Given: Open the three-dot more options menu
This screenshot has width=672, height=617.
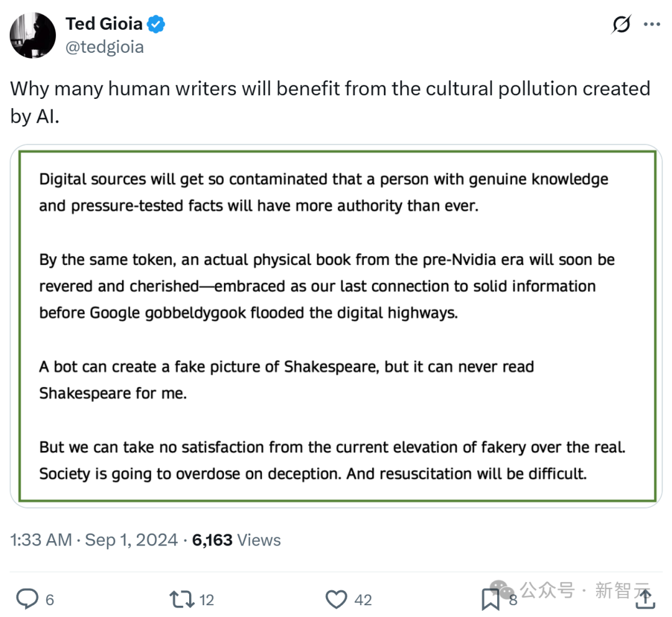Looking at the screenshot, I should (x=651, y=25).
